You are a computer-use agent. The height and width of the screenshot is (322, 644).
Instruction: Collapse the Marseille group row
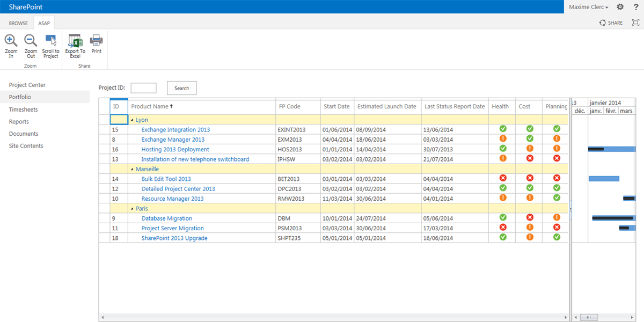point(133,169)
